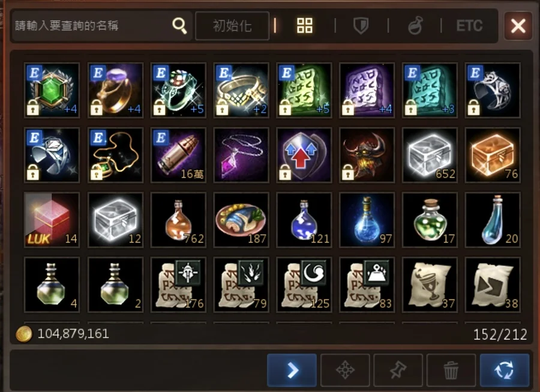Click the shield with red up arrow
Image resolution: width=540 pixels, height=392 pixels.
[304, 155]
